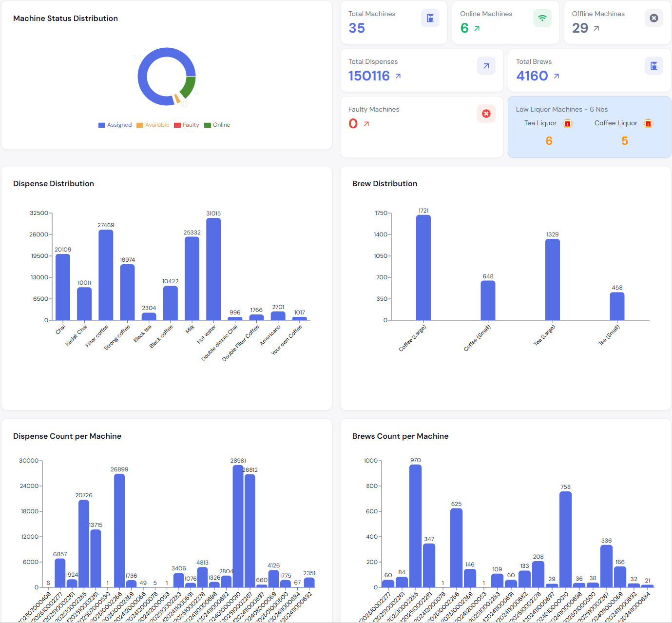The image size is (672, 623).
Task: Select the Assigned legend color swatch
Action: point(102,125)
